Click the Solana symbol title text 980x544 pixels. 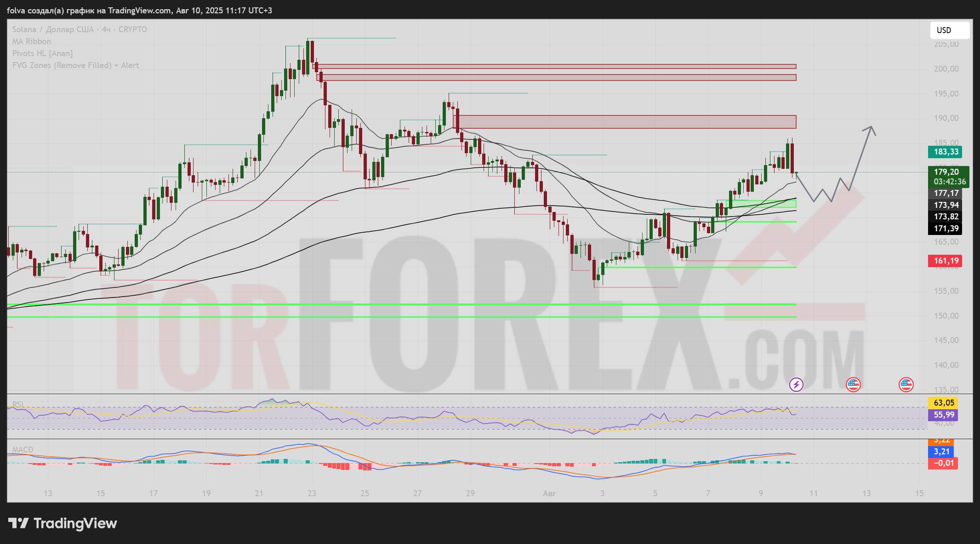click(80, 29)
